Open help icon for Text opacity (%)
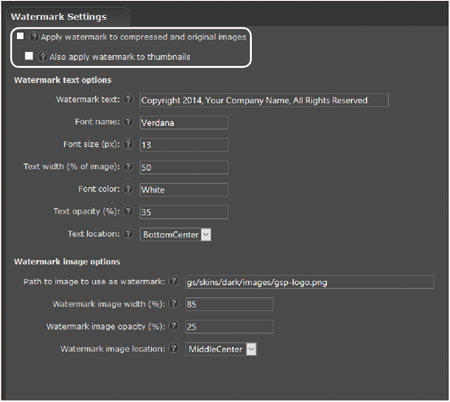Image resolution: width=450 pixels, height=402 pixels. tap(128, 211)
